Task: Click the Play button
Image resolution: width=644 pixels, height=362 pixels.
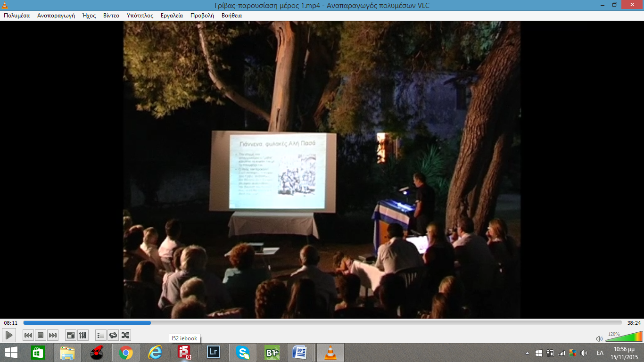Action: (9, 335)
